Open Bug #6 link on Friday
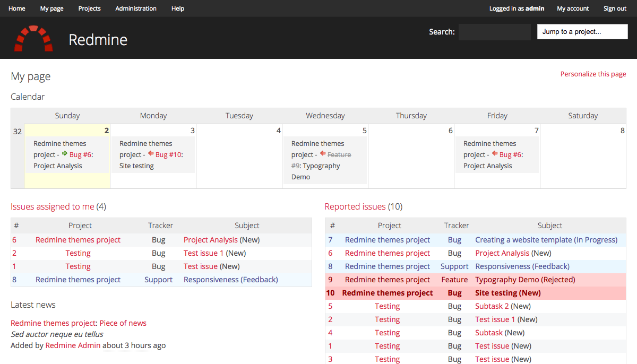This screenshot has width=637, height=364. coord(510,154)
